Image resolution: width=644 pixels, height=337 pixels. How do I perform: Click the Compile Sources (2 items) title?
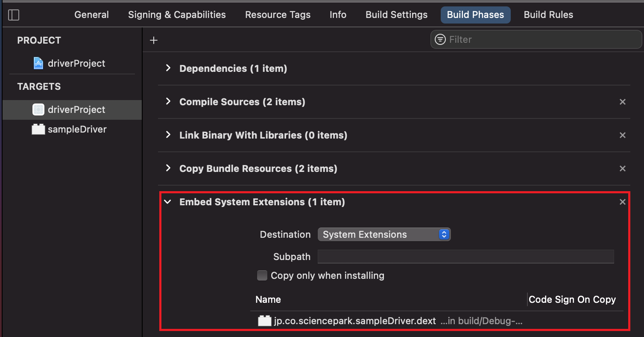pyautogui.click(x=242, y=102)
